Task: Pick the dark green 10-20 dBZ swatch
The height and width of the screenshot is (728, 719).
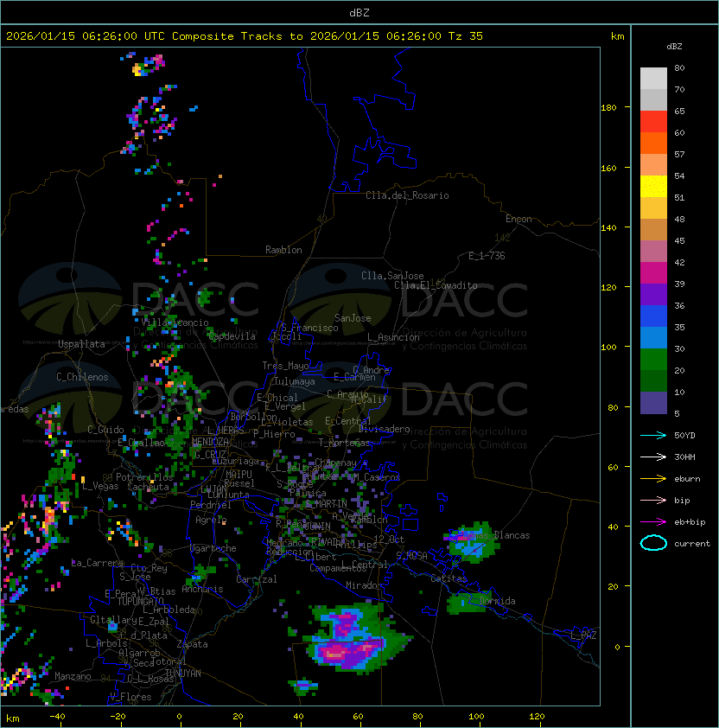Action: [x=653, y=380]
